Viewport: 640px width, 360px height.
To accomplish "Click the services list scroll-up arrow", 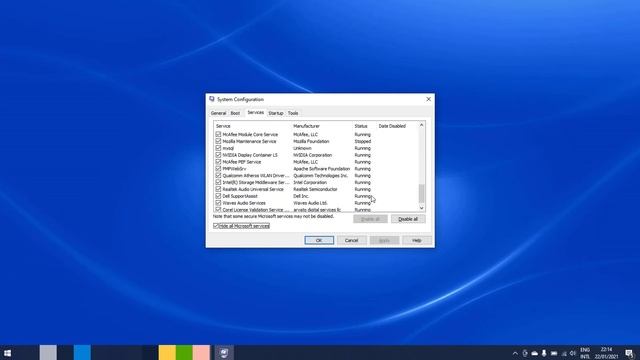I will click(422, 125).
